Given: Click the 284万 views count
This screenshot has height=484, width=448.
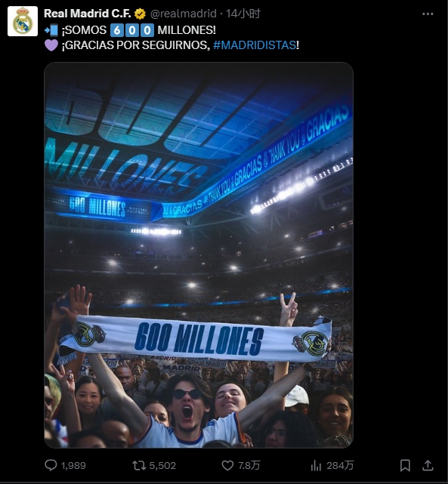Looking at the screenshot, I should tap(340, 465).
